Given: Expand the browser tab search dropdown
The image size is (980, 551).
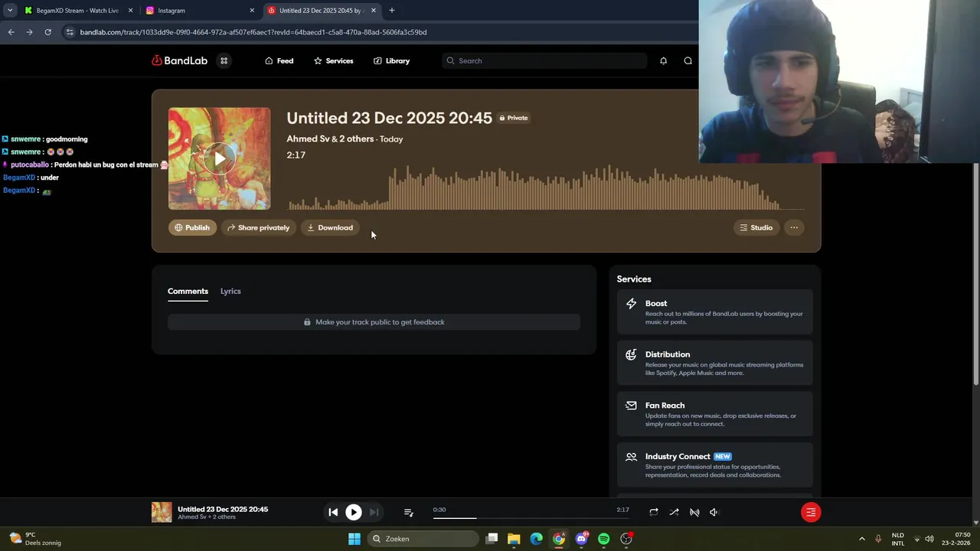Looking at the screenshot, I should click(9, 11).
